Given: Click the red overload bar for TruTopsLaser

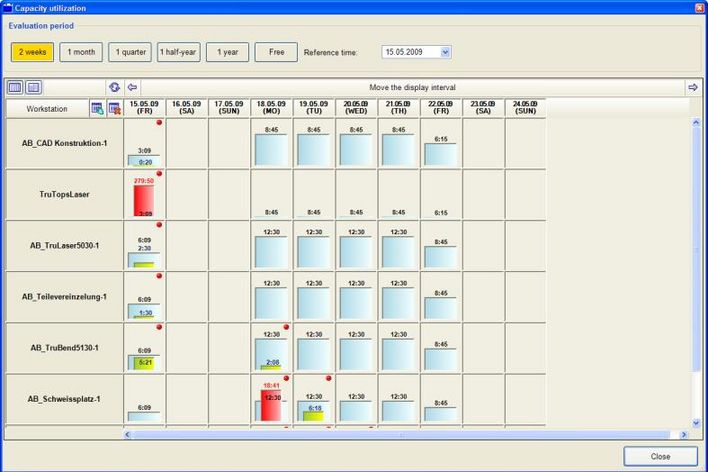Looking at the screenshot, I should 144,201.
